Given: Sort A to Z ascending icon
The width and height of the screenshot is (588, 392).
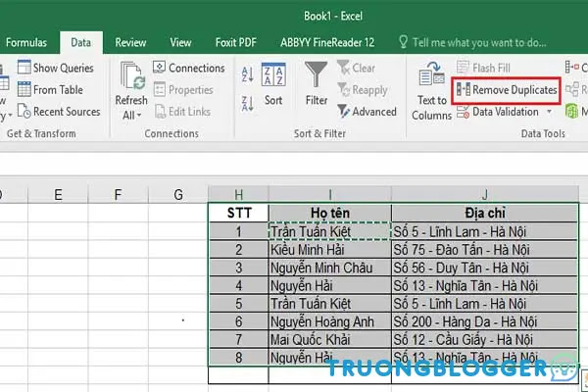Looking at the screenshot, I should pos(248,74).
